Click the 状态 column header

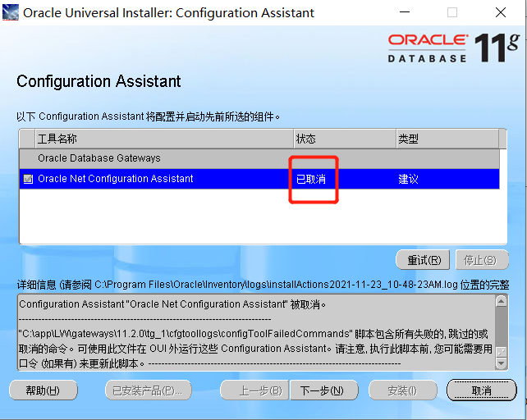(x=345, y=139)
